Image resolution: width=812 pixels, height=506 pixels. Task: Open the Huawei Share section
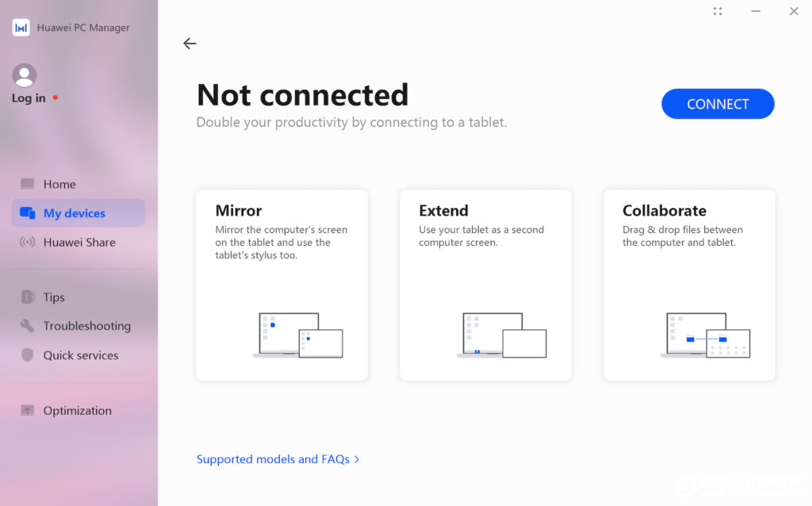point(79,242)
